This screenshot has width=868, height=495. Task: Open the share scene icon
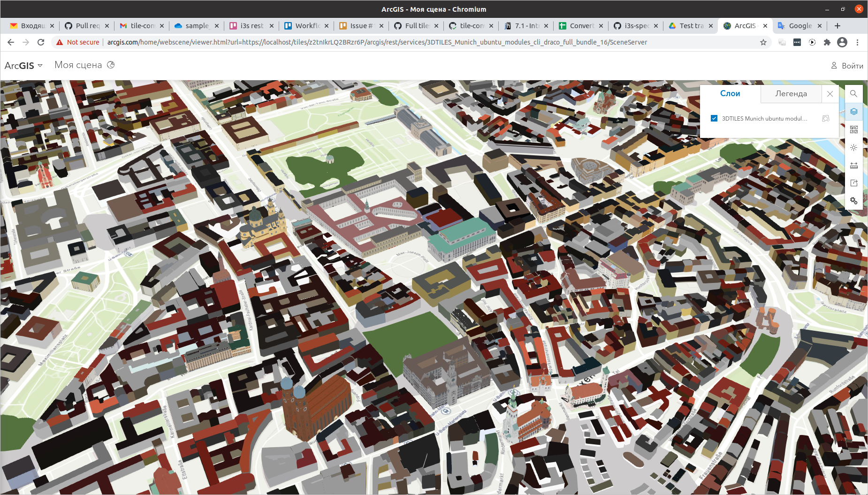click(x=854, y=183)
